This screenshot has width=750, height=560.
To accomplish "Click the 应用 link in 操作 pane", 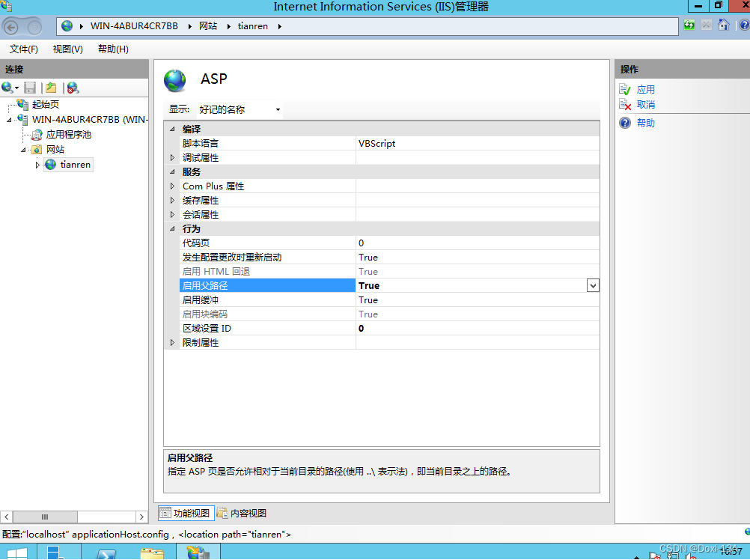I will (646, 89).
